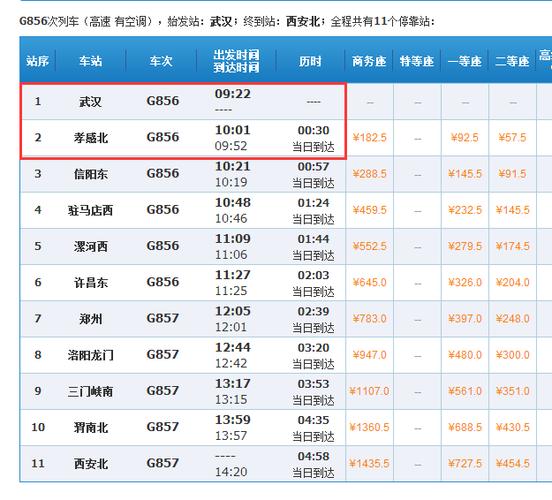552x500 pixels.
Task: Click duration 00:30 for 孝感北
Action: coord(313,130)
